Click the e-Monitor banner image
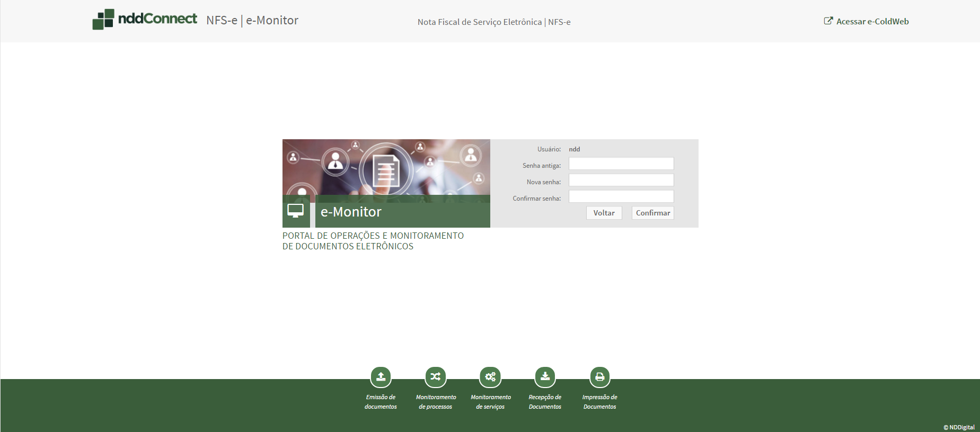This screenshot has width=980, height=432. (386, 183)
